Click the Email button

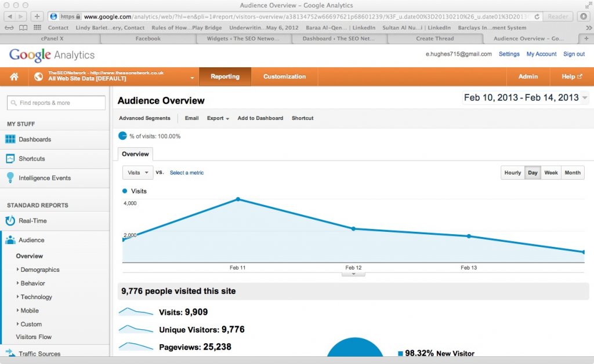(191, 118)
